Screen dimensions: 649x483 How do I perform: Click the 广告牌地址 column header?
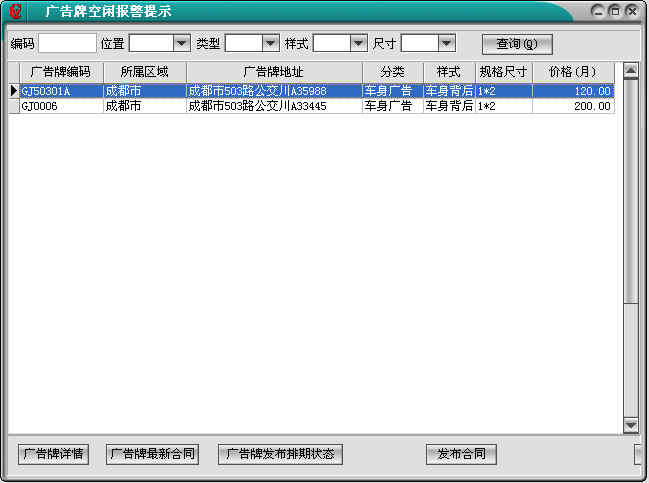pyautogui.click(x=274, y=72)
